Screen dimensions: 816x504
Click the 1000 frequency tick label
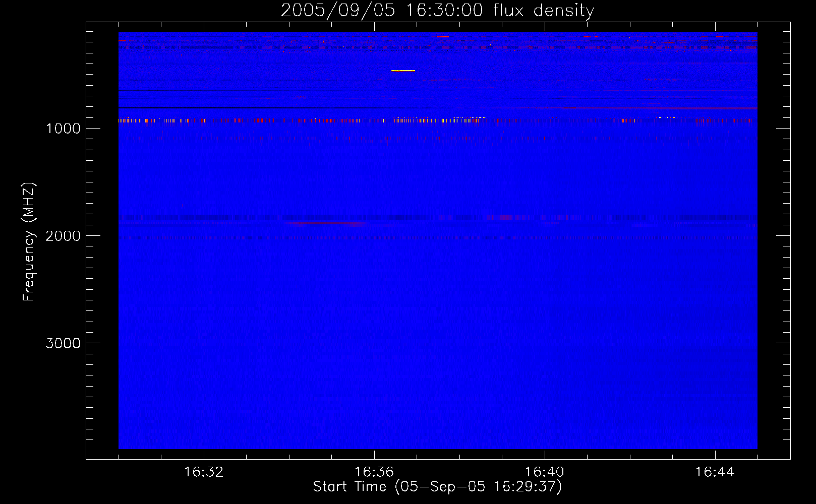pyautogui.click(x=63, y=128)
